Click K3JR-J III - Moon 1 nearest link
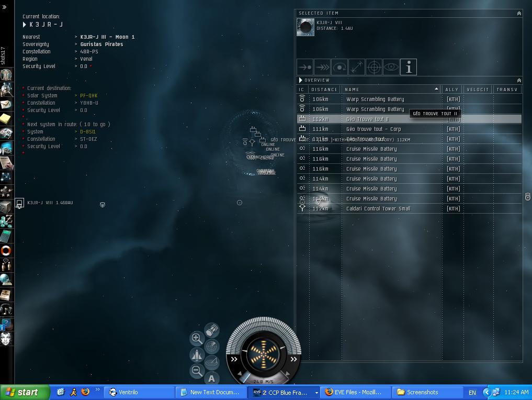532x400 pixels. [107, 37]
